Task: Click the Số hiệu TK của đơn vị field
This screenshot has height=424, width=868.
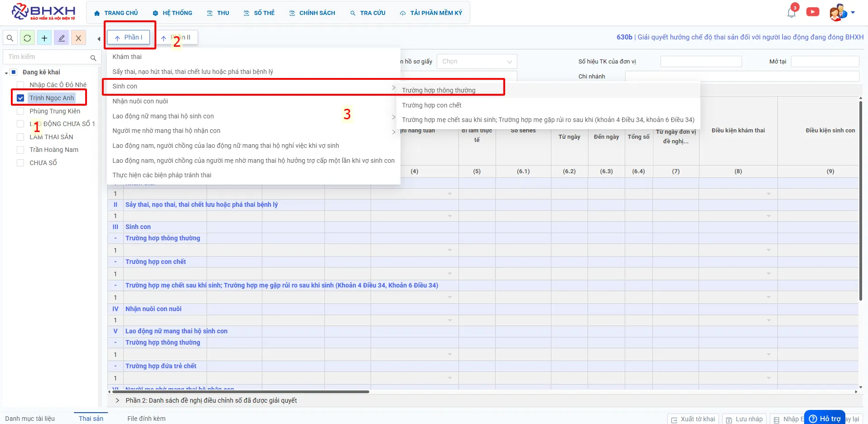Action: (x=701, y=62)
